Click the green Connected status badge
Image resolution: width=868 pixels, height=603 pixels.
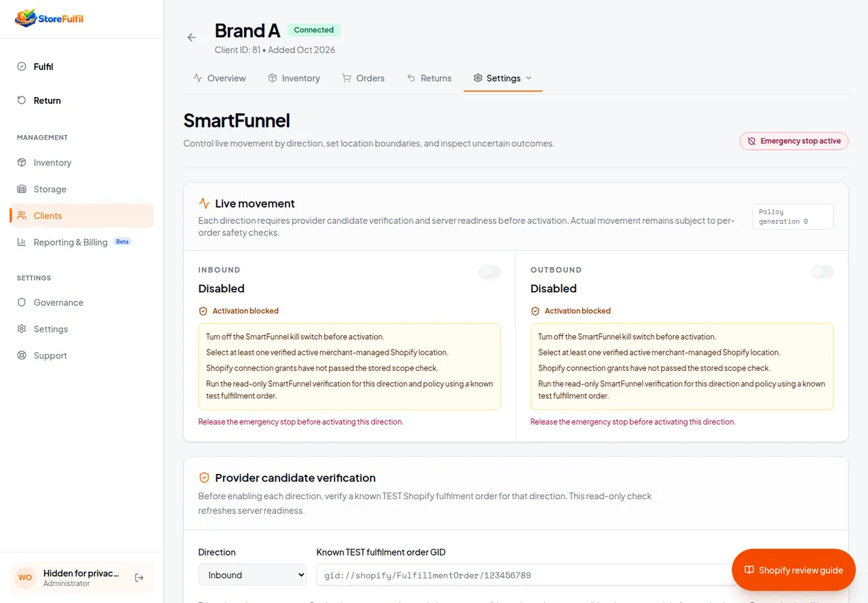(314, 30)
